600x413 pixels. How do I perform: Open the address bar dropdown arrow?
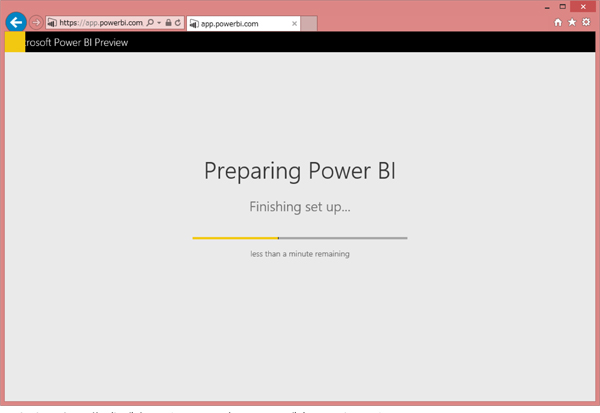[159, 23]
